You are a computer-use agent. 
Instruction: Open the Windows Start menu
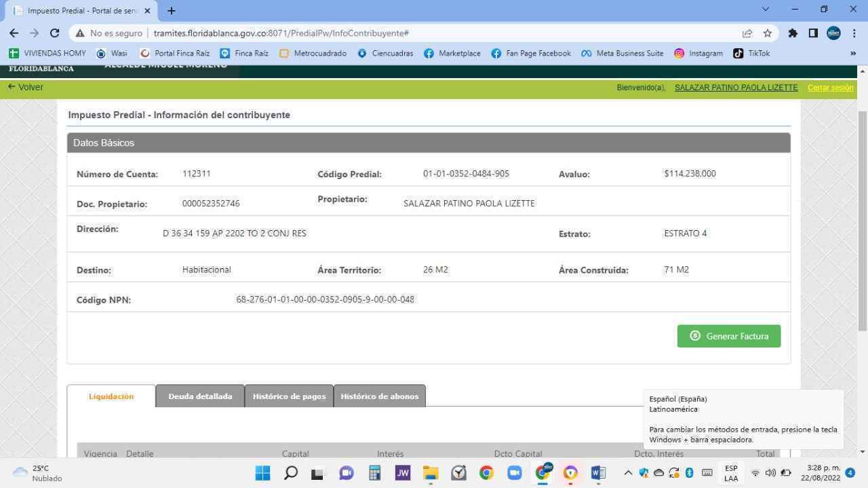[x=262, y=473]
